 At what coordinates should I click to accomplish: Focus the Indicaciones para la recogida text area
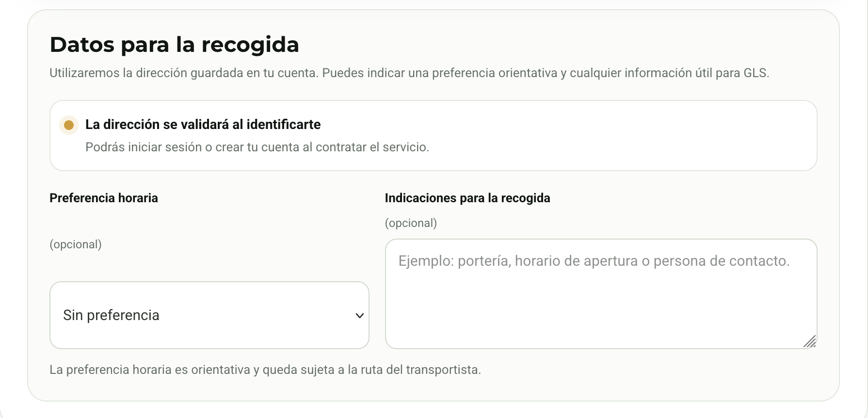tap(601, 294)
